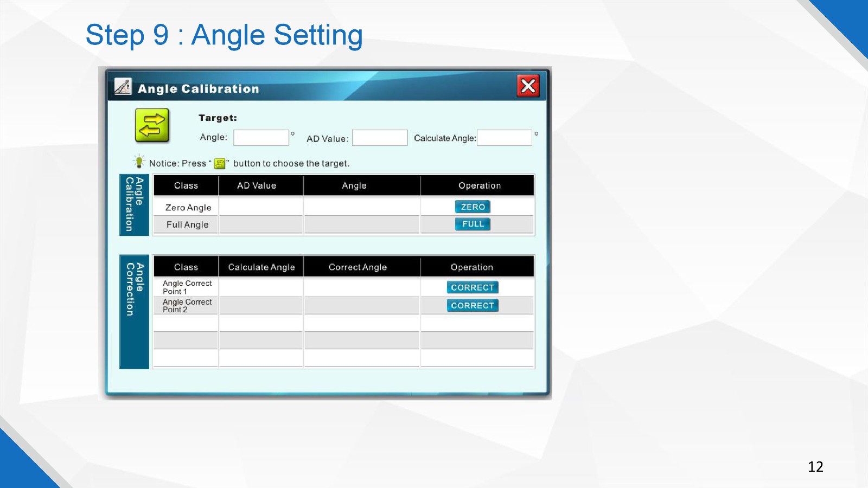
Task: Click the AD Value column header
Action: pos(257,185)
